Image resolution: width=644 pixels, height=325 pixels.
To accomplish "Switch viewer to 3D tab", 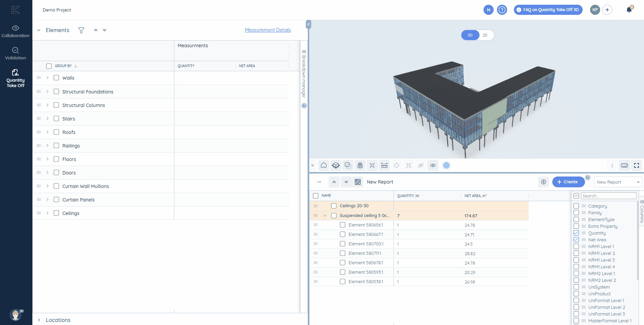I will [x=470, y=35].
